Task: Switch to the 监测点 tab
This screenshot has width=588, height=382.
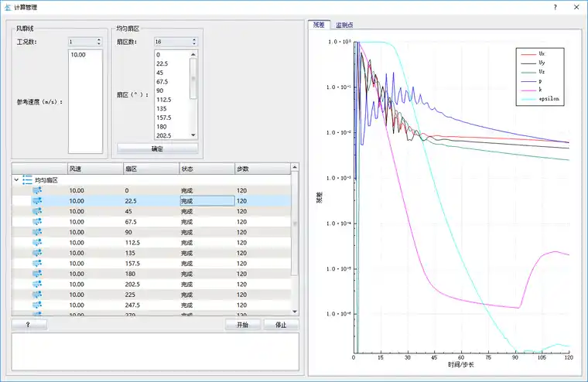Action: pos(344,25)
